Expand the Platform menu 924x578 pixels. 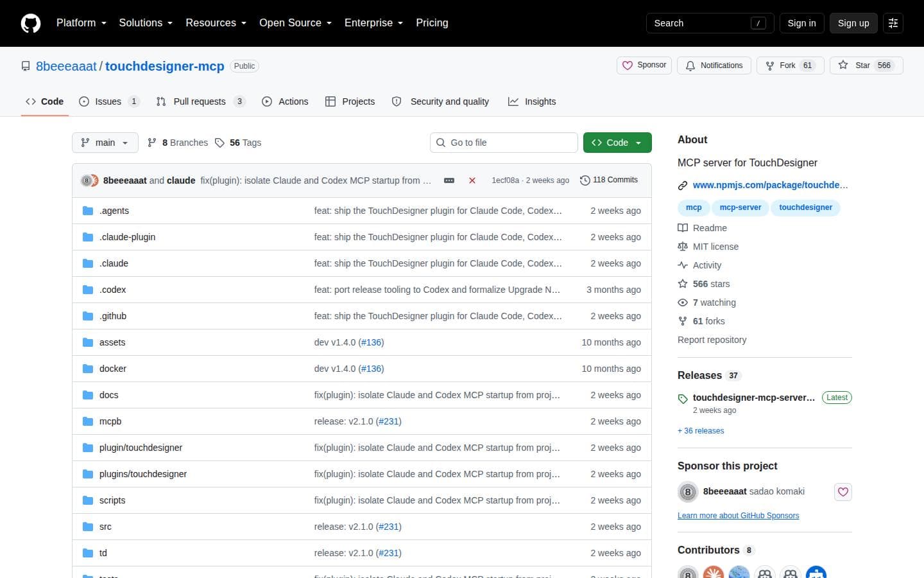click(x=81, y=23)
